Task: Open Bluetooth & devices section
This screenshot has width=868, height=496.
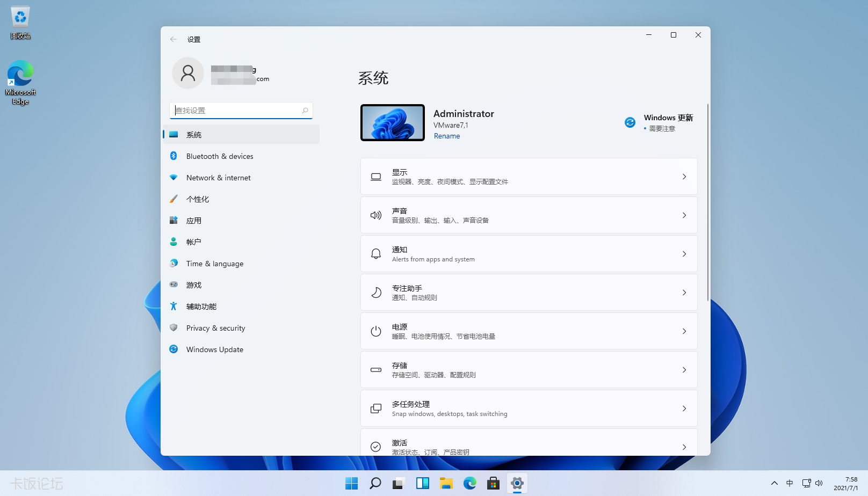Action: coord(241,156)
